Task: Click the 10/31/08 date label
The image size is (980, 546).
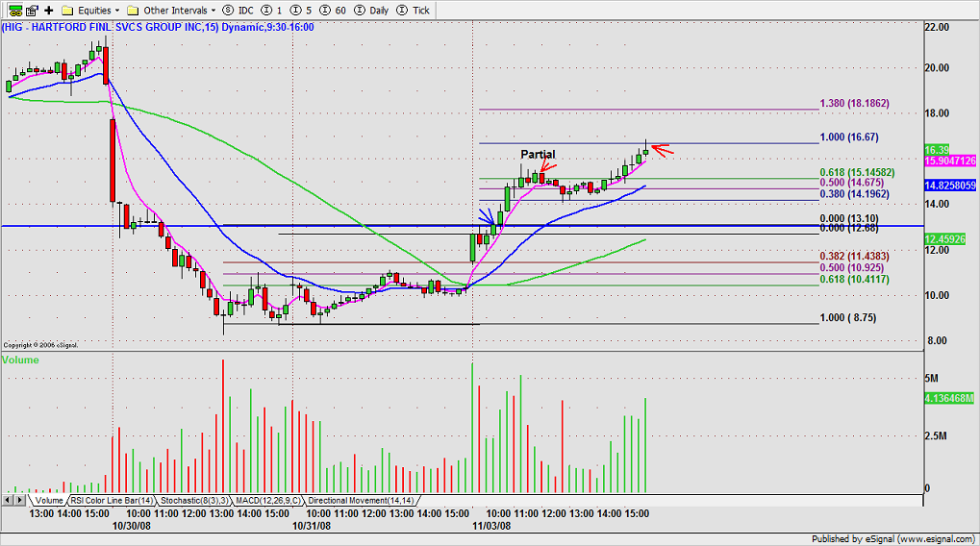Action: click(x=312, y=526)
